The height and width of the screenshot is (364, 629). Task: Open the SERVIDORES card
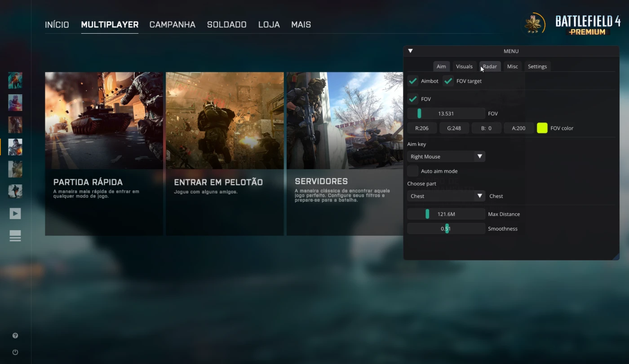pyautogui.click(x=345, y=154)
